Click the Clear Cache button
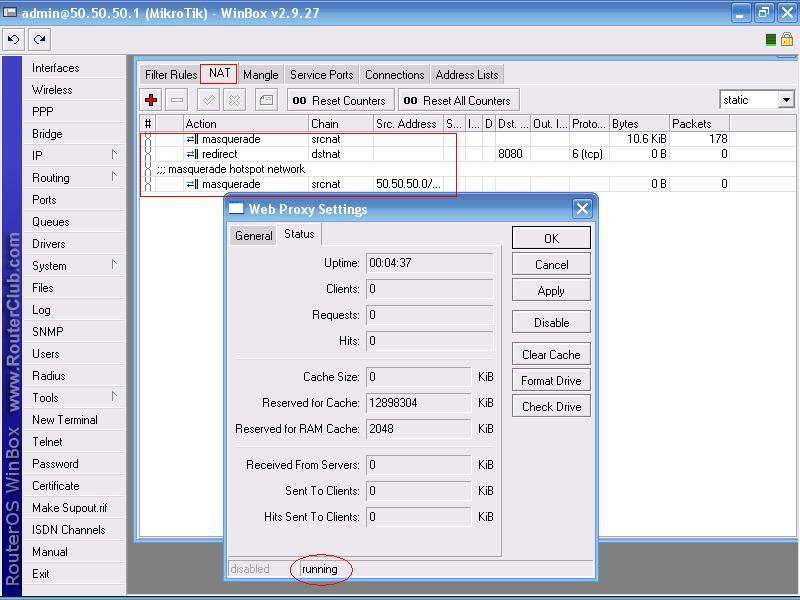 click(551, 354)
